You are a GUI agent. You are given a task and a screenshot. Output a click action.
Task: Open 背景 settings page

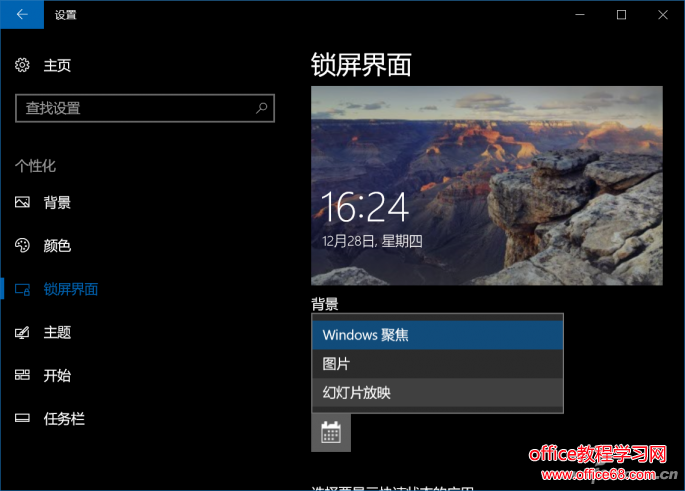click(57, 202)
